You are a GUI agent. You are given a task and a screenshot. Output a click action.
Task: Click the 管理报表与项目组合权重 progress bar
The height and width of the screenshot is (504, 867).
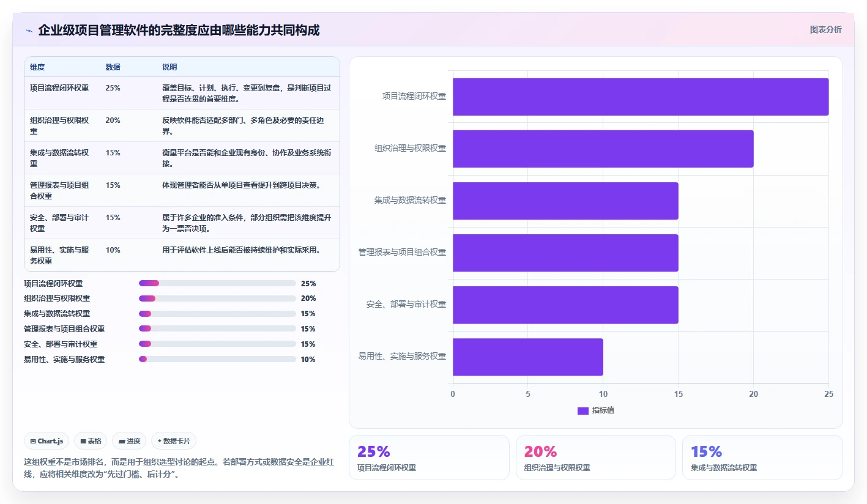click(x=217, y=329)
